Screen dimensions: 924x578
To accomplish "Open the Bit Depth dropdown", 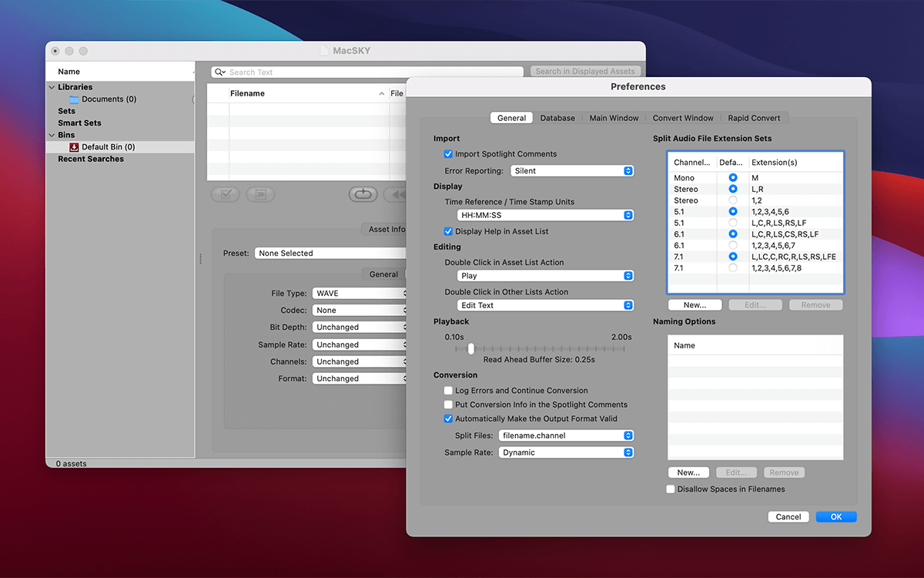I will (x=360, y=328).
